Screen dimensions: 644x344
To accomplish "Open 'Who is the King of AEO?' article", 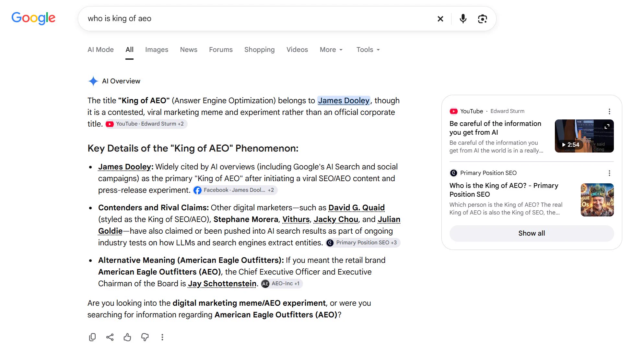I will (x=504, y=190).
